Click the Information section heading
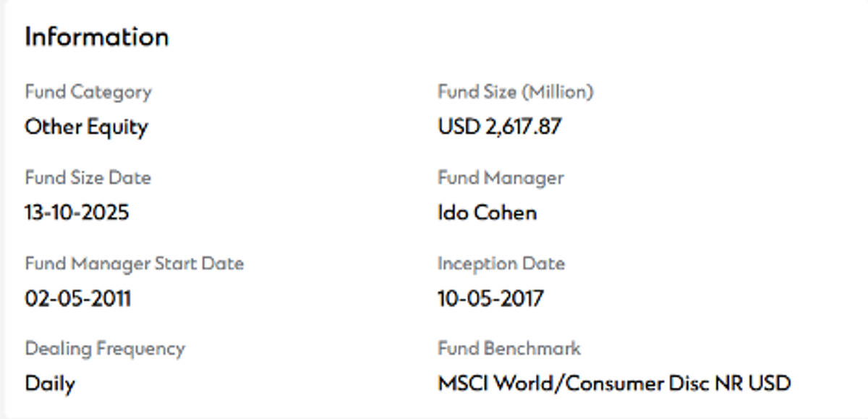The width and height of the screenshot is (868, 419). tap(96, 37)
